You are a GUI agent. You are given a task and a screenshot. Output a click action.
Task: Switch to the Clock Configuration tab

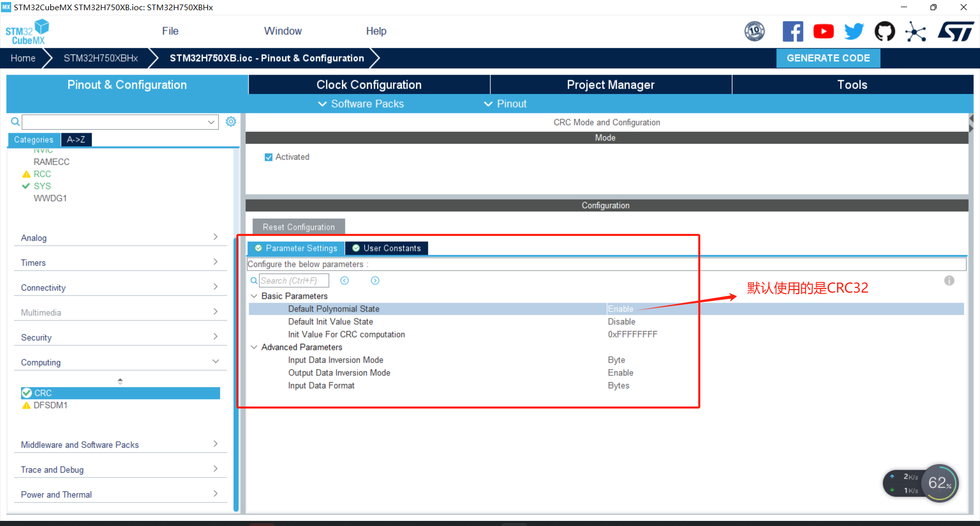point(369,85)
